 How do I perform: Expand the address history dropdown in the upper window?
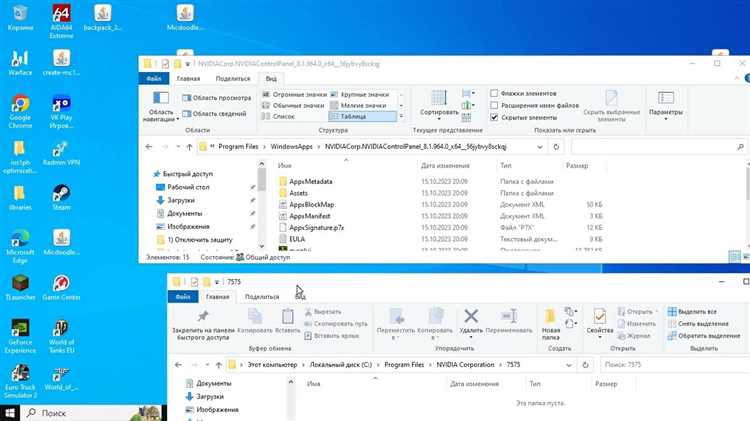(x=540, y=147)
